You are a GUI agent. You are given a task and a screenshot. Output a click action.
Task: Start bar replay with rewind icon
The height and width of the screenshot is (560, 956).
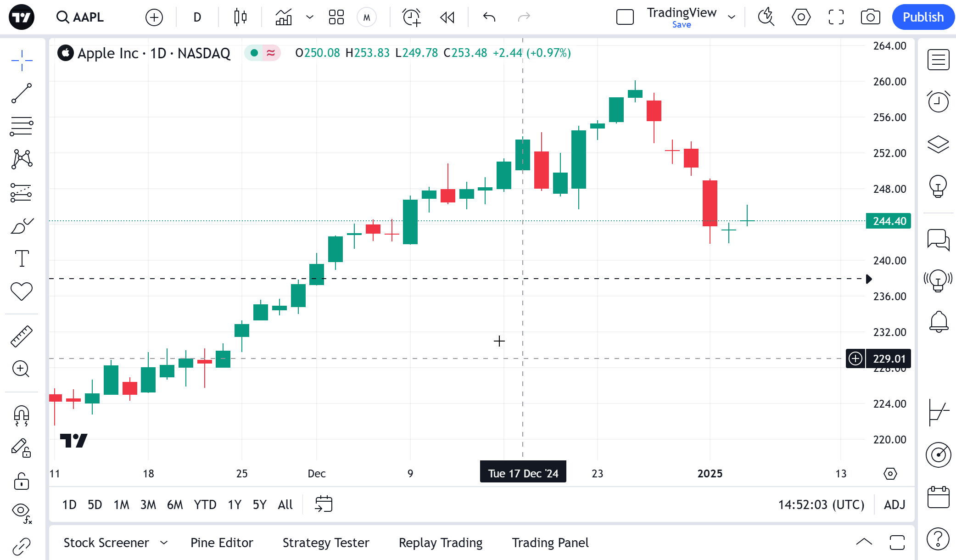click(x=447, y=17)
